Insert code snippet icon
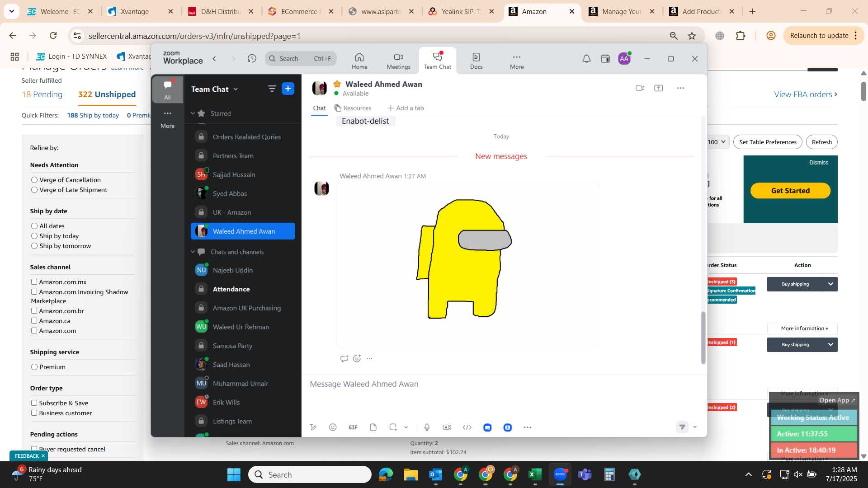The height and width of the screenshot is (488, 868). pyautogui.click(x=467, y=427)
